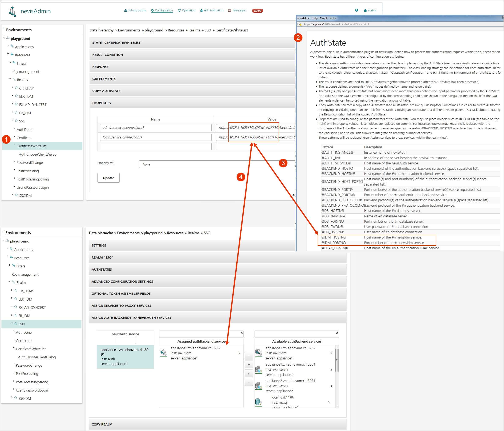Expand the RESULT CONDITION section
Screen dimensions: 504x431
(x=192, y=54)
